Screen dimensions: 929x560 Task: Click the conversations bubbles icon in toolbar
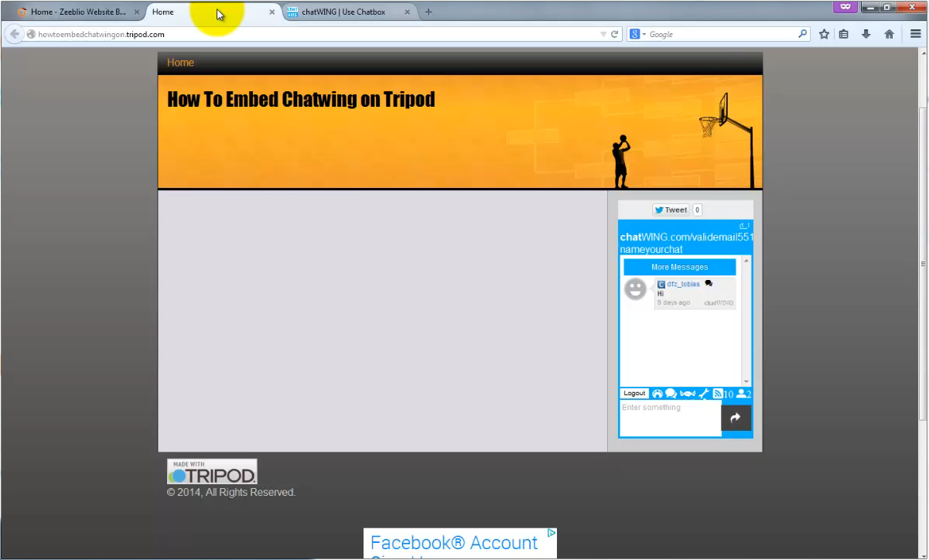point(671,394)
